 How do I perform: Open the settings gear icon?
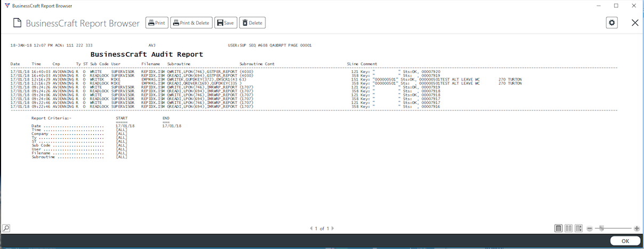coord(612,22)
